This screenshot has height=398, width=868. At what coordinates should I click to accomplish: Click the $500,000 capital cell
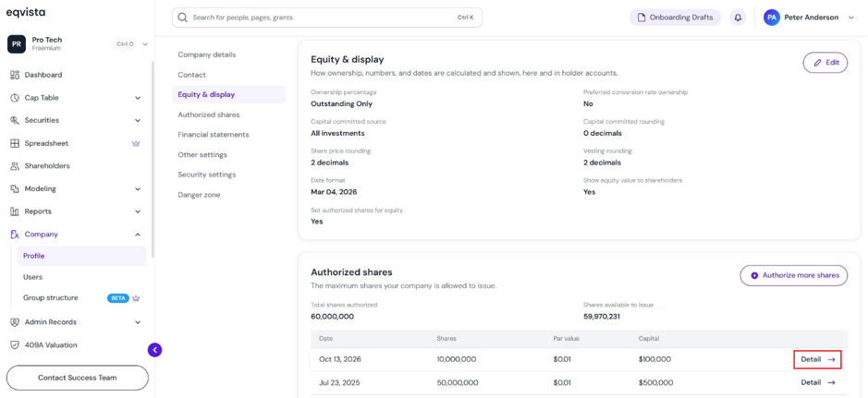[655, 382]
